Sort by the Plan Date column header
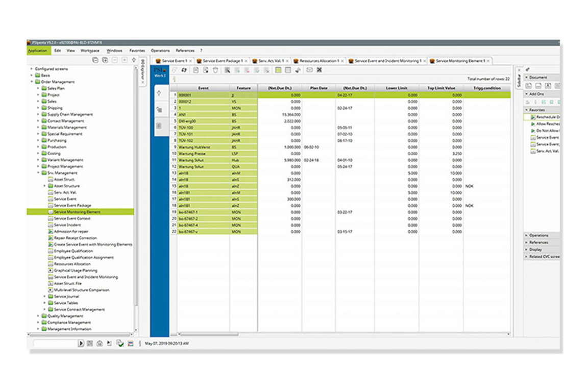 318,88
